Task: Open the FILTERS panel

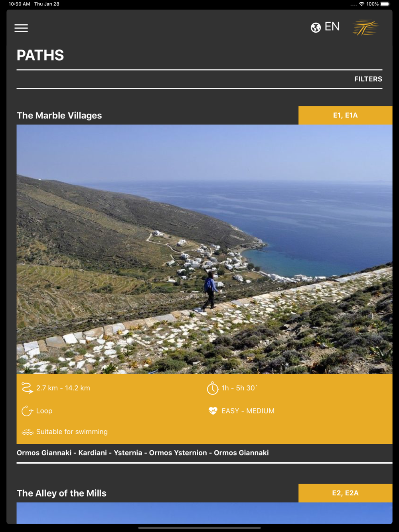Action: point(368,79)
